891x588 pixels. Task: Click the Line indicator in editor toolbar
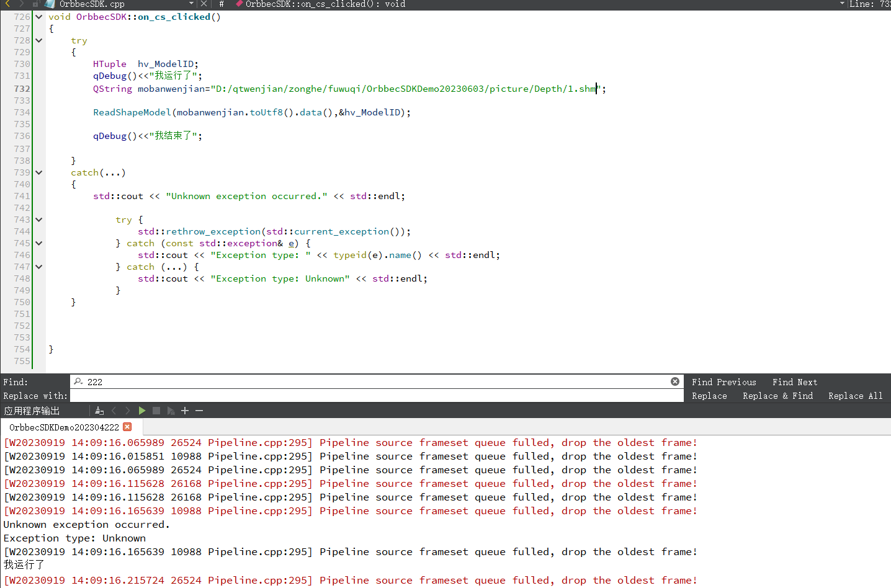869,4
